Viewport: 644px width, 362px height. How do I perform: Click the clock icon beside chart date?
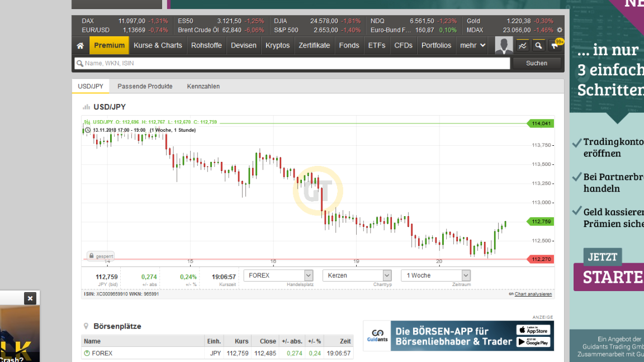(x=87, y=130)
